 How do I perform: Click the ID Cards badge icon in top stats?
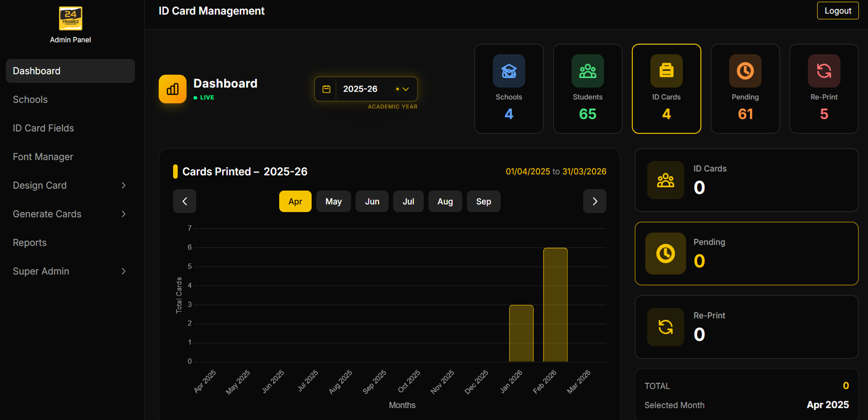point(666,71)
